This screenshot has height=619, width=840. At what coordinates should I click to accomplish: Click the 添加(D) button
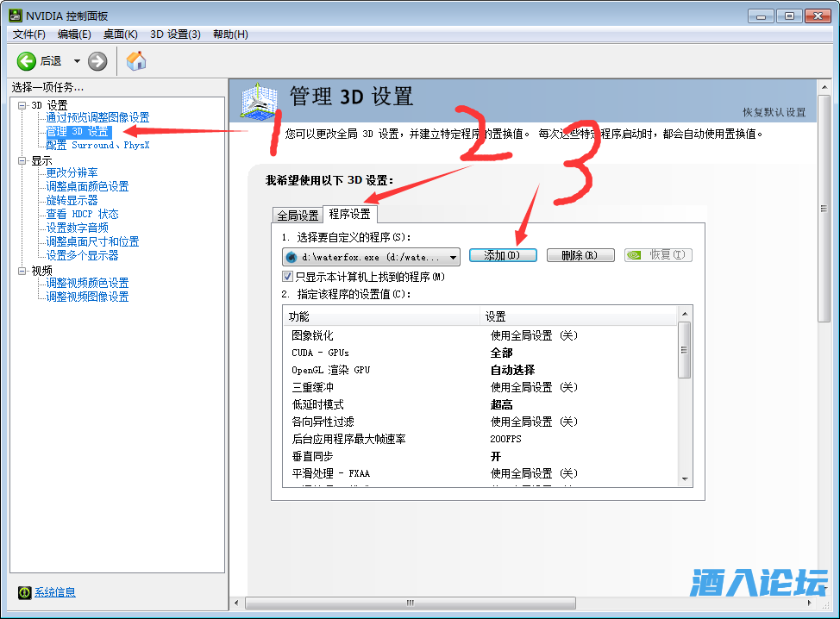503,255
